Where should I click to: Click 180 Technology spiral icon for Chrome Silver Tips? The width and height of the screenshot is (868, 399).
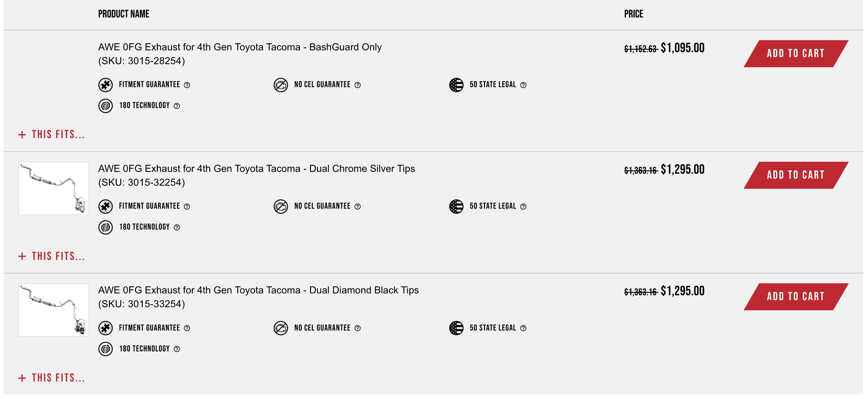(106, 227)
